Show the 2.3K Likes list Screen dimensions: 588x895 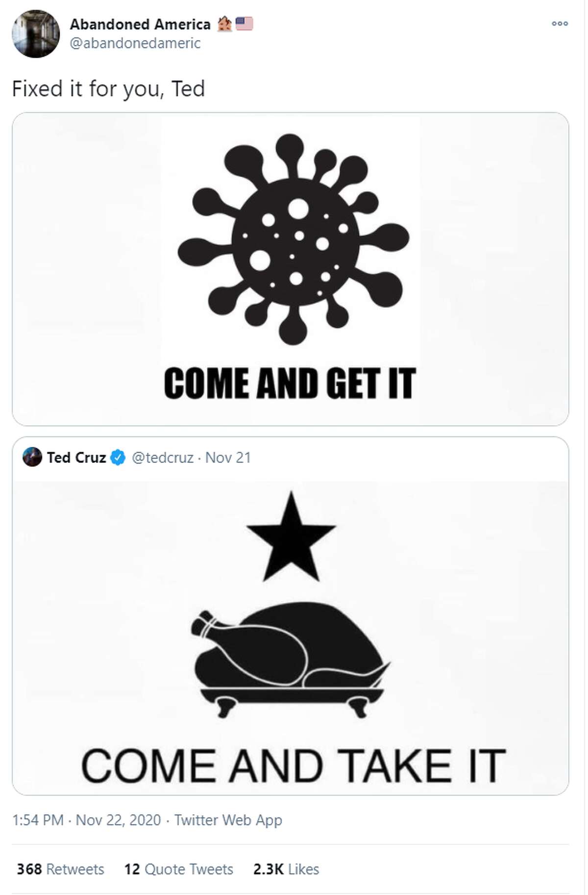point(286,869)
